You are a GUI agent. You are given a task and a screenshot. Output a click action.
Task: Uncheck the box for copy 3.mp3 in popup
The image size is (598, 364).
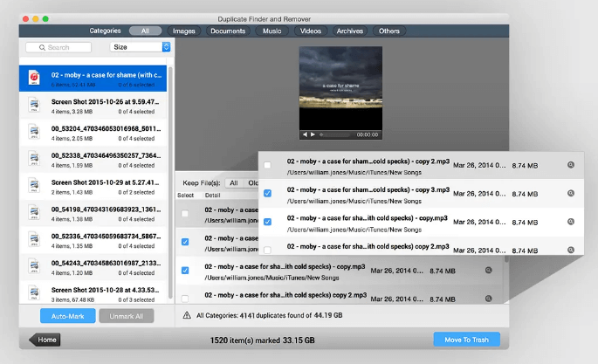[x=267, y=193]
